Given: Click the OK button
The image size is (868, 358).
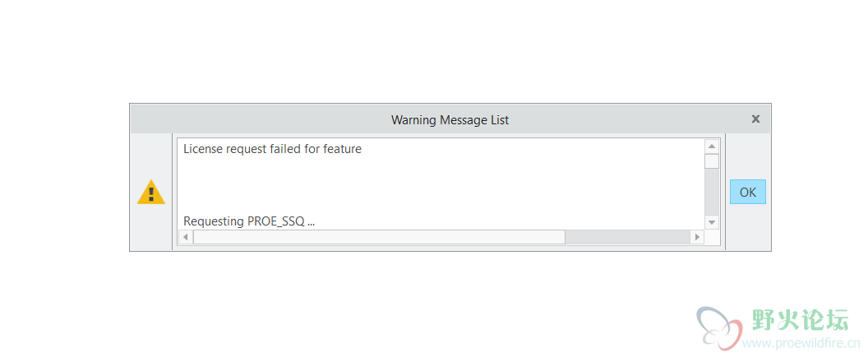Looking at the screenshot, I should [x=747, y=192].
